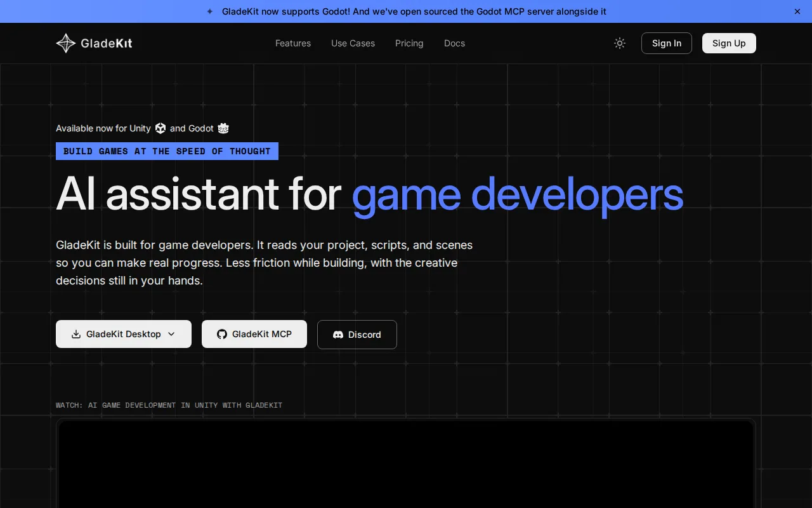Screen dimensions: 812x508
Task: Click the 'and Godot' text
Action: [x=192, y=128]
